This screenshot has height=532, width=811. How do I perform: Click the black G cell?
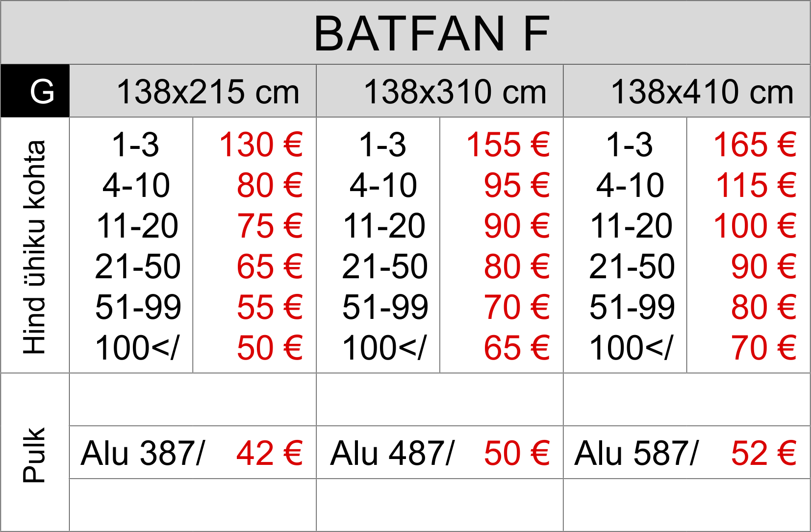click(42, 92)
